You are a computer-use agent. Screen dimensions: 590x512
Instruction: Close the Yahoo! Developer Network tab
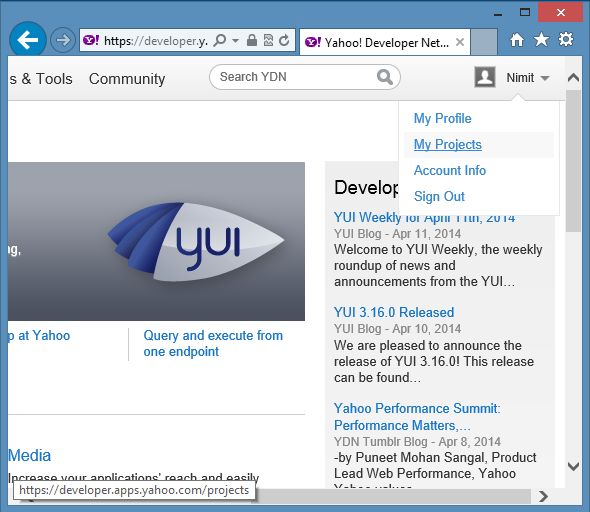click(x=460, y=42)
